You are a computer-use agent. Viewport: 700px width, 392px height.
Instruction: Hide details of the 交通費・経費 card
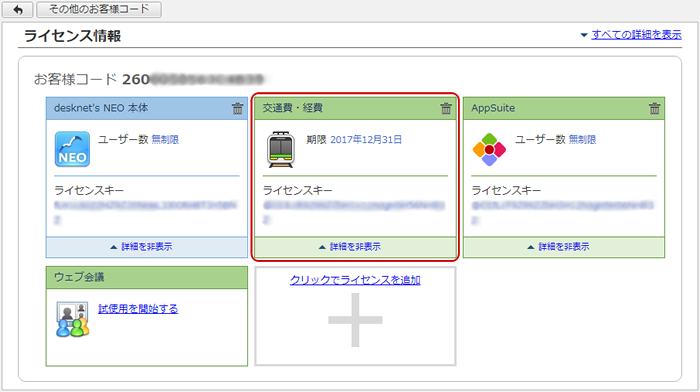[355, 247]
